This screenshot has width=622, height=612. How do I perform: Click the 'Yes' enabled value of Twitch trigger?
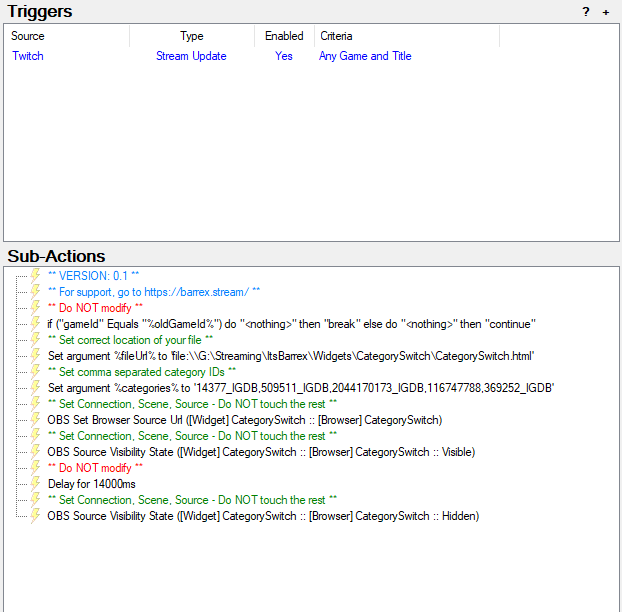pos(284,56)
